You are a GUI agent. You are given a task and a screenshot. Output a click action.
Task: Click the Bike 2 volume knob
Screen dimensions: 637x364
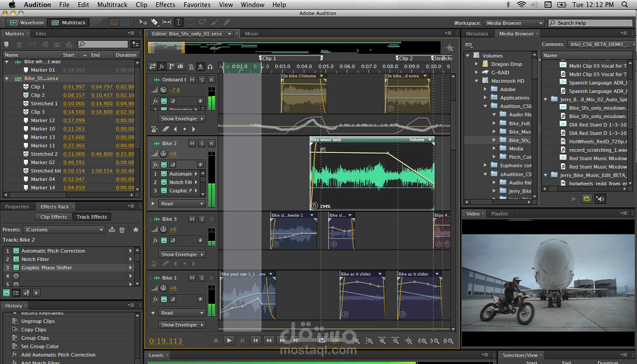163,154
